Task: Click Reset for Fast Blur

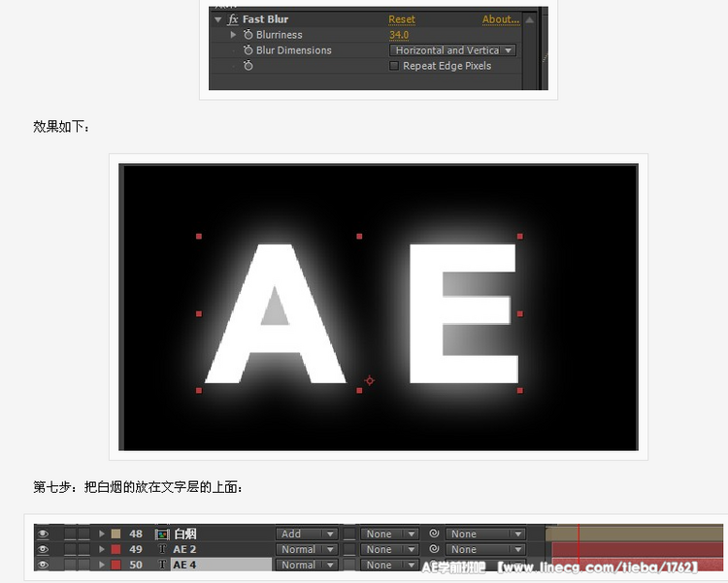Action: click(402, 19)
